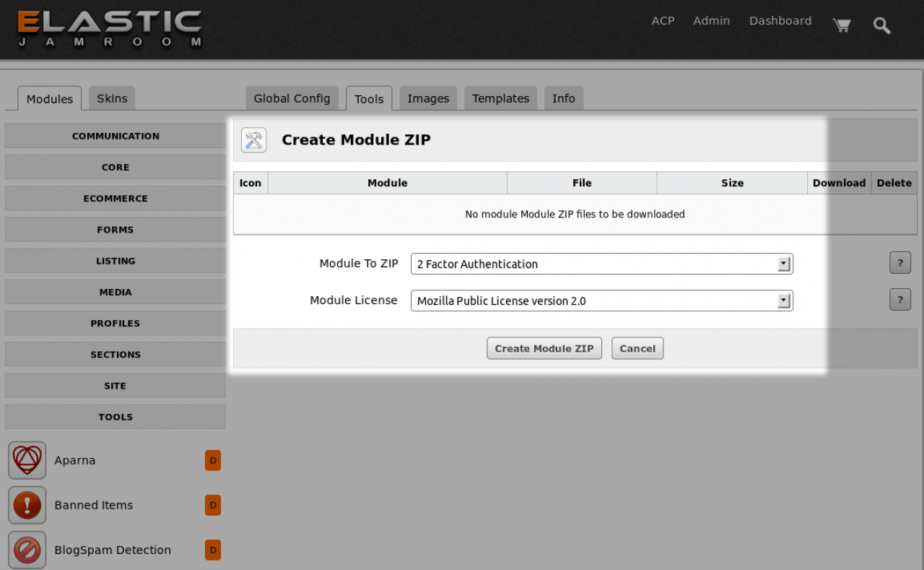Screen dimensions: 924x570
Task: Expand the ECOMMERCE module category
Action: tap(115, 199)
